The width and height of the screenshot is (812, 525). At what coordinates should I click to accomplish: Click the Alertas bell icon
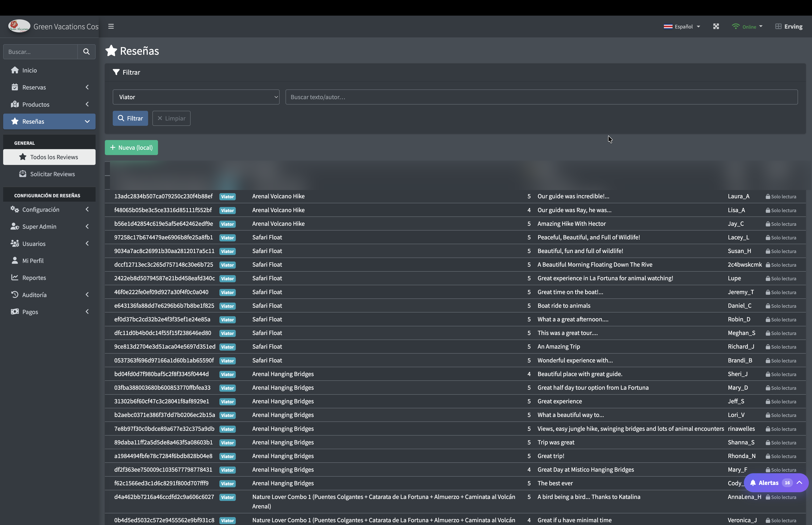[x=753, y=482]
